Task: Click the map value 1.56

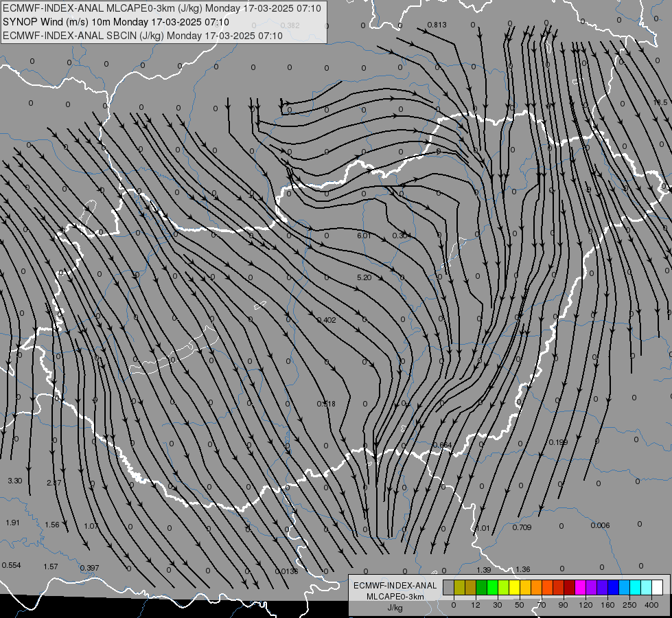Action: [x=52, y=525]
